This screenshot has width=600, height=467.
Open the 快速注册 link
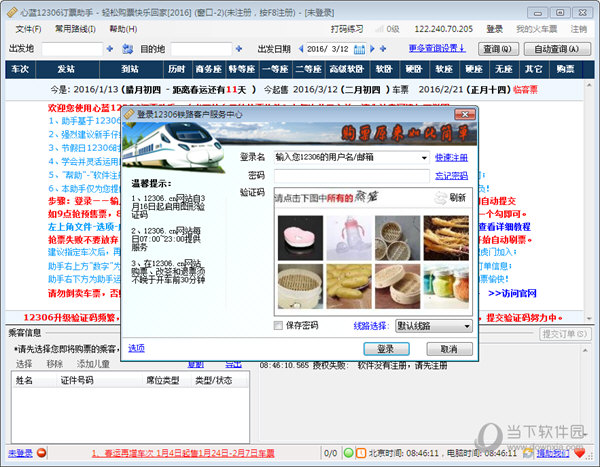pyautogui.click(x=451, y=157)
